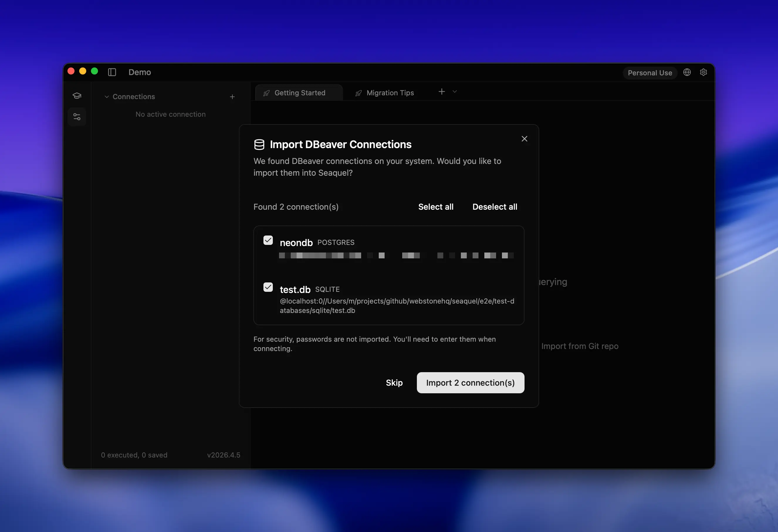Add a connection with the plus icon
The width and height of the screenshot is (778, 532).
pos(232,97)
